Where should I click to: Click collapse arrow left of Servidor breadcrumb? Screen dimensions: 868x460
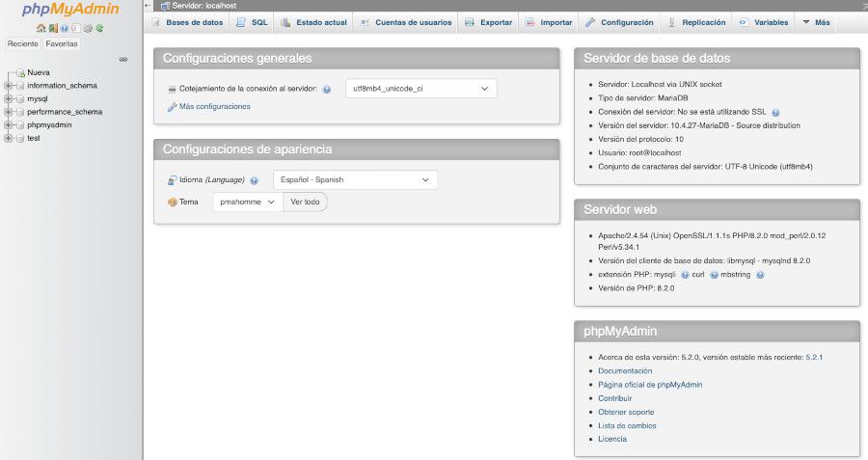(148, 6)
